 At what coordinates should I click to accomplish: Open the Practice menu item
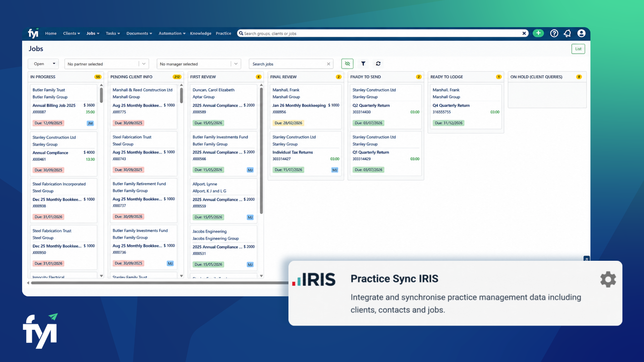(x=223, y=33)
